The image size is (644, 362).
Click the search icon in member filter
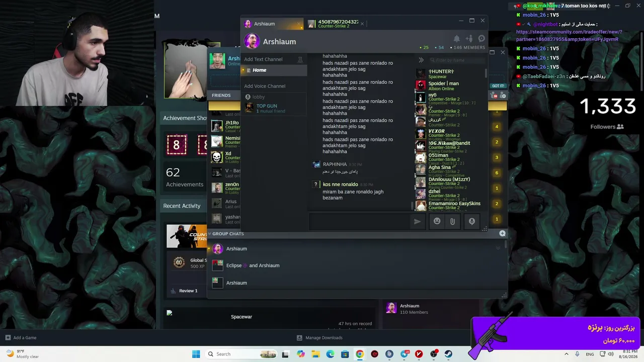point(432,60)
